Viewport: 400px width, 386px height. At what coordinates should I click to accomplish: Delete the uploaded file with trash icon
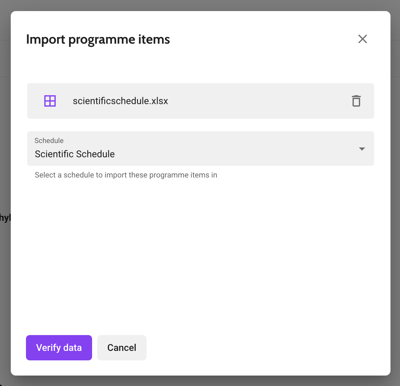pos(356,101)
